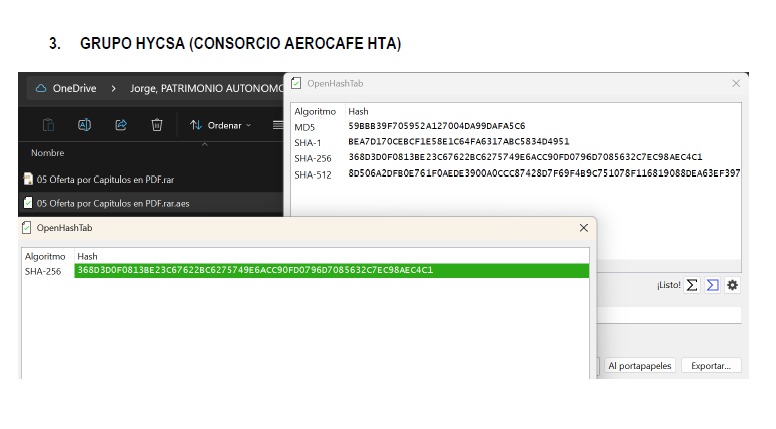Click the blue sigma icon in OpenHashTab
The height and width of the screenshot is (429, 776).
coord(712,285)
